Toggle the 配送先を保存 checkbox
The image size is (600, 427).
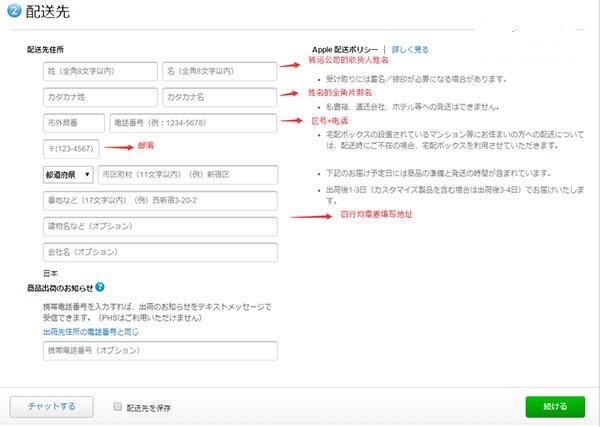(119, 407)
